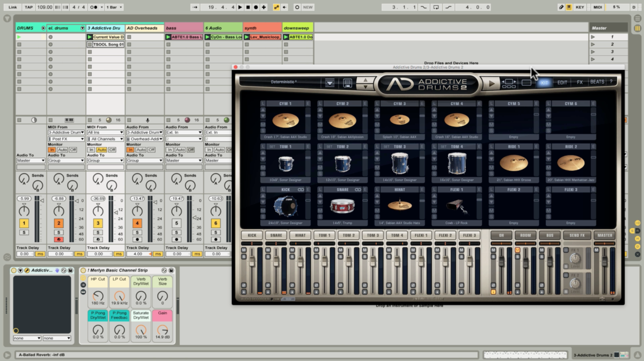
Task: Click the save preset floppy icon
Action: click(x=347, y=83)
